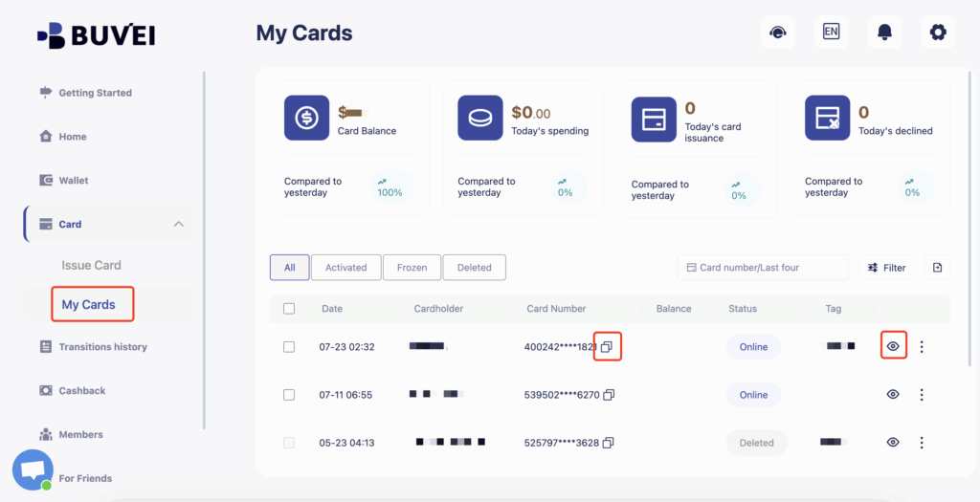The width and height of the screenshot is (980, 502).
Task: Open the live chat bubble
Action: (33, 469)
